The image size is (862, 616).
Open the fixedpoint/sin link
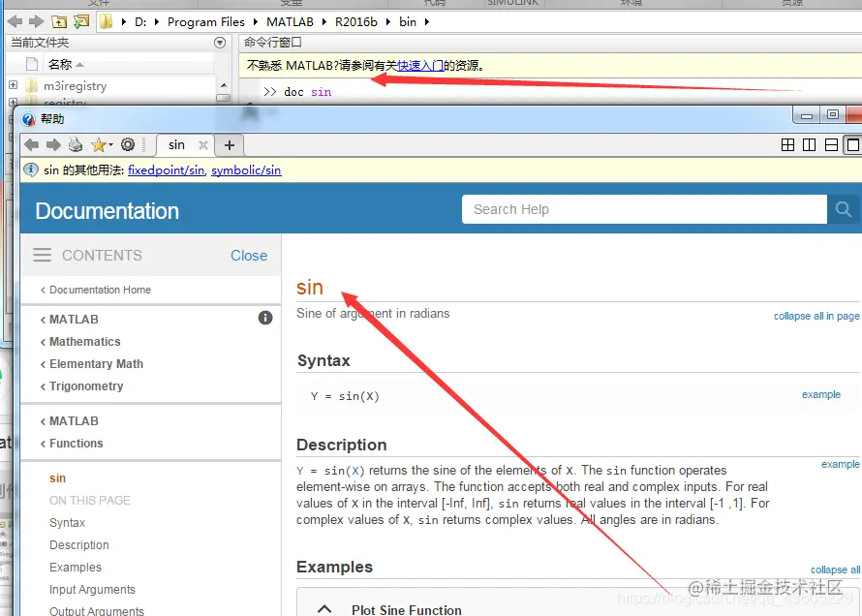click(x=166, y=170)
